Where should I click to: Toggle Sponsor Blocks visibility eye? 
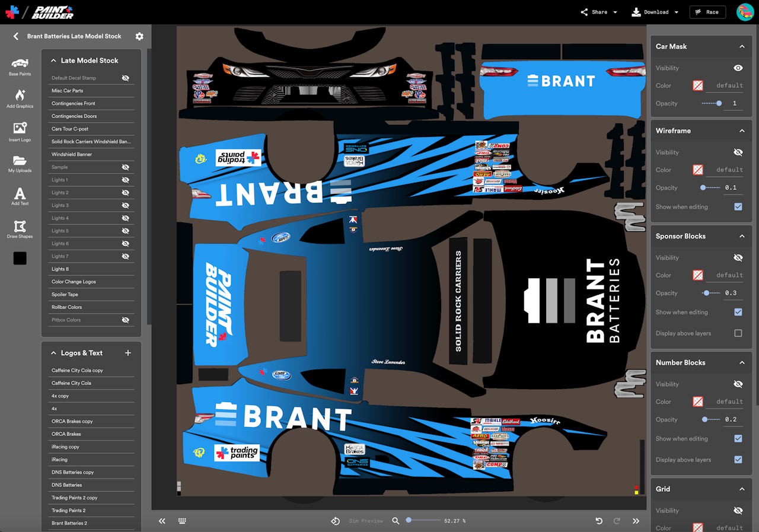coord(738,258)
